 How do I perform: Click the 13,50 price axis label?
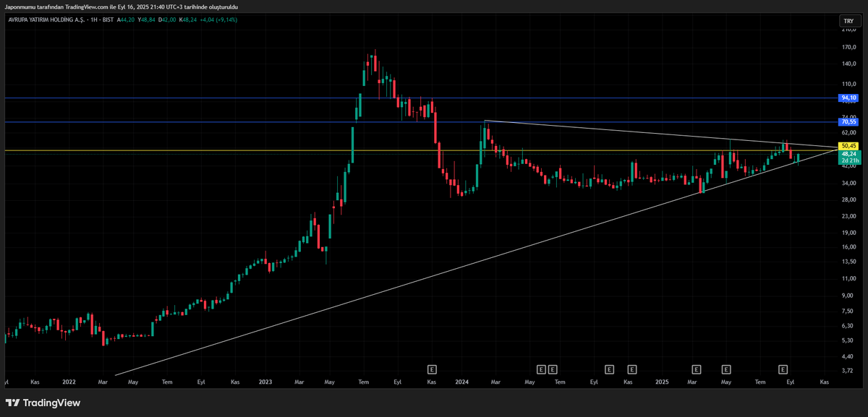[848, 262]
